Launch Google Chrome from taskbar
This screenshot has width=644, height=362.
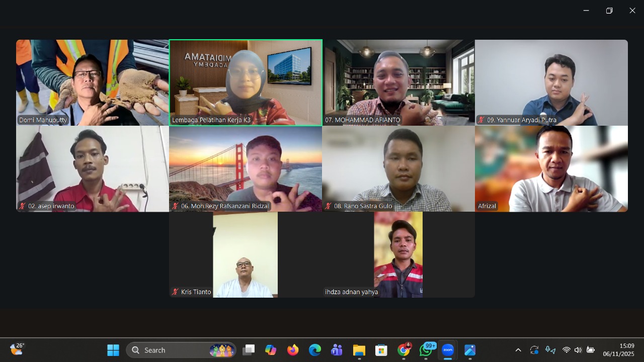(404, 350)
